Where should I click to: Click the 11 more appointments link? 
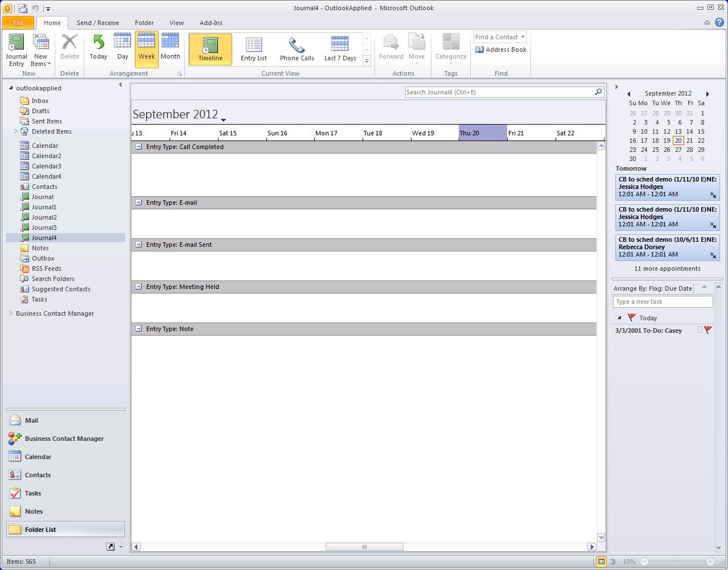(667, 269)
